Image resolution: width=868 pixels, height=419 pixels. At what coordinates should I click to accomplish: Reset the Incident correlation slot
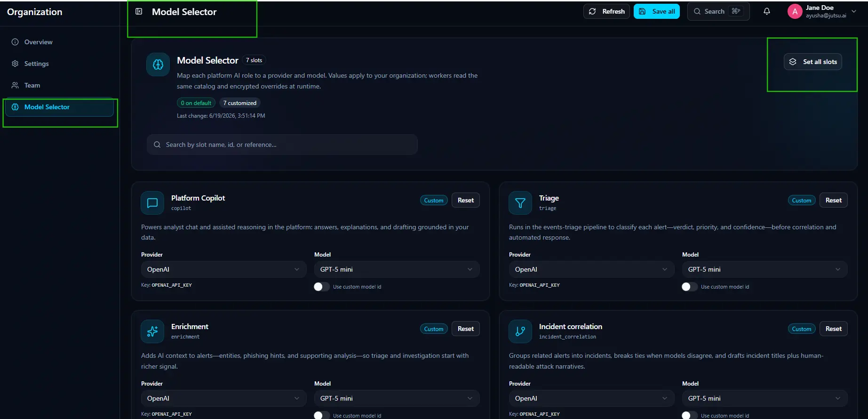834,329
